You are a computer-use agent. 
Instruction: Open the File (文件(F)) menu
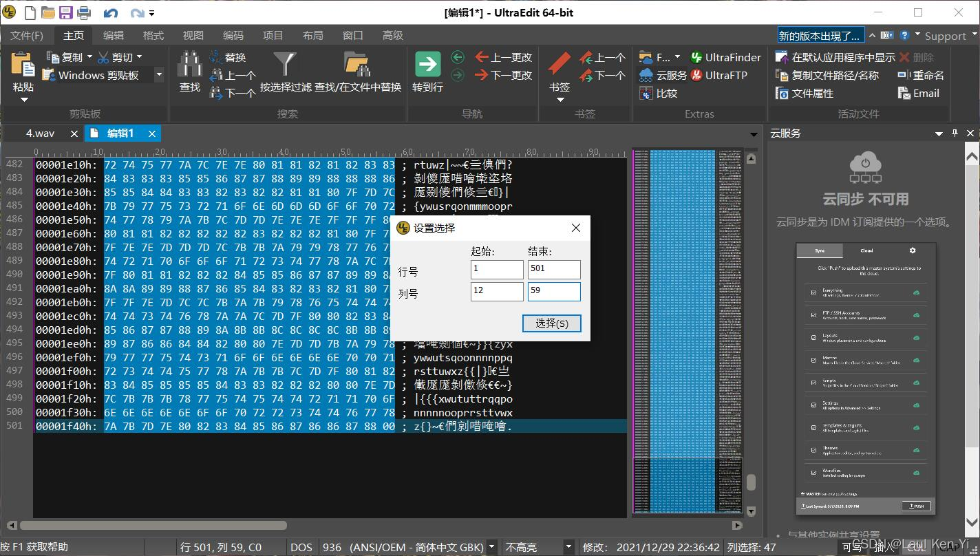click(27, 35)
